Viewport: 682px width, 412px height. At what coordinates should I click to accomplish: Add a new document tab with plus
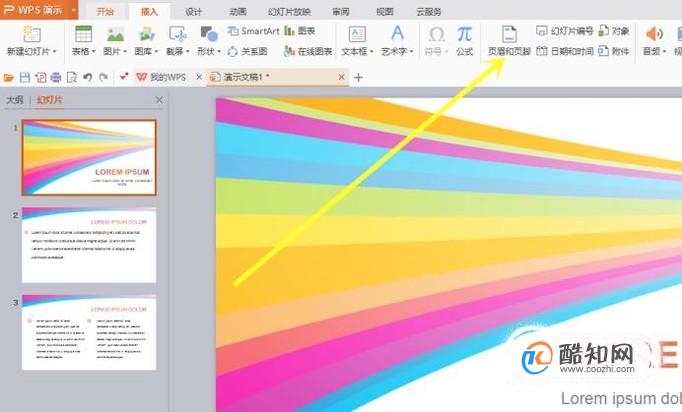tap(358, 77)
